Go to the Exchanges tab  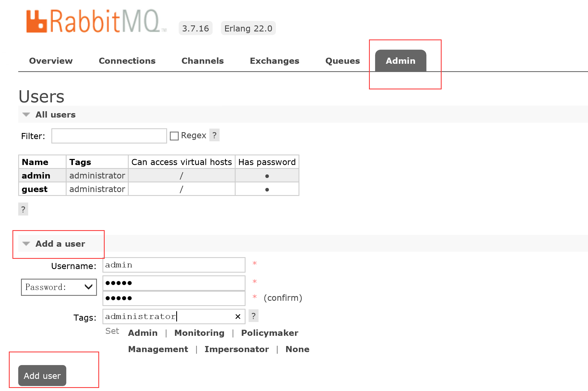pos(274,61)
